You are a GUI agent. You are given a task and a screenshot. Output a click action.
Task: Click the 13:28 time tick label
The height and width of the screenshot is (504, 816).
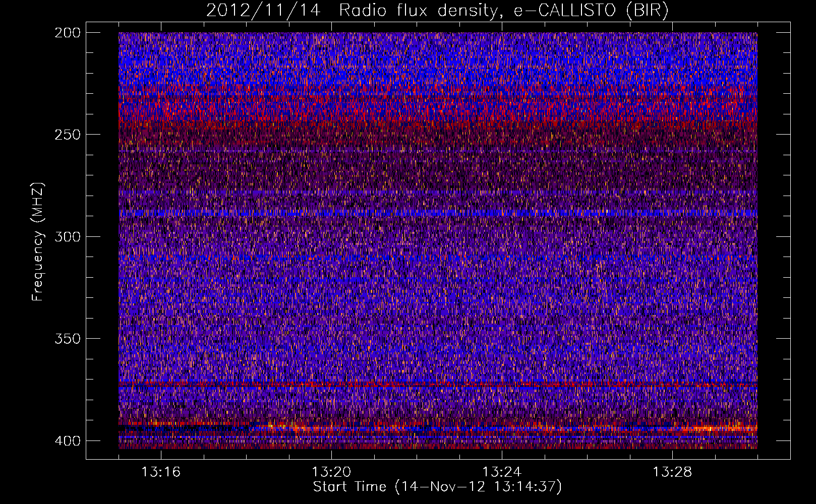672,472
